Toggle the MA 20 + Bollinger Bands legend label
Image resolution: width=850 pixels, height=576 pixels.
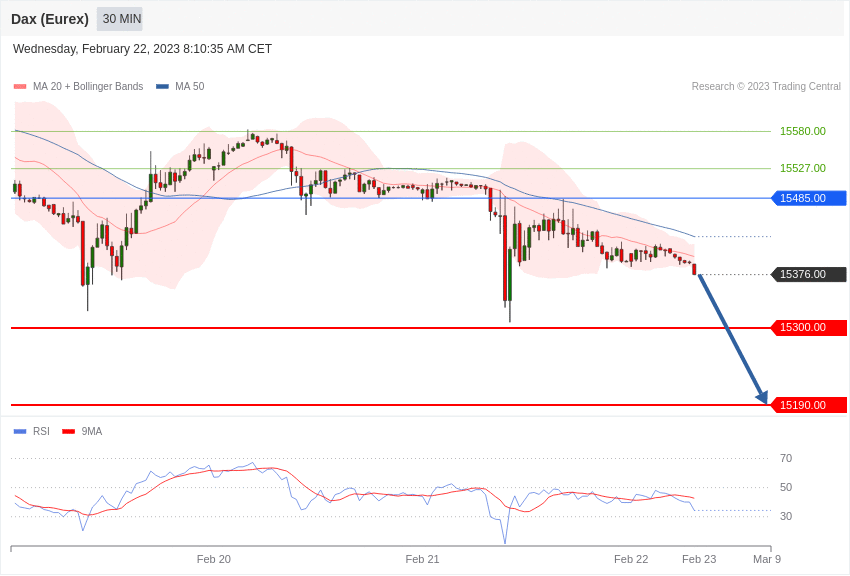click(x=88, y=87)
